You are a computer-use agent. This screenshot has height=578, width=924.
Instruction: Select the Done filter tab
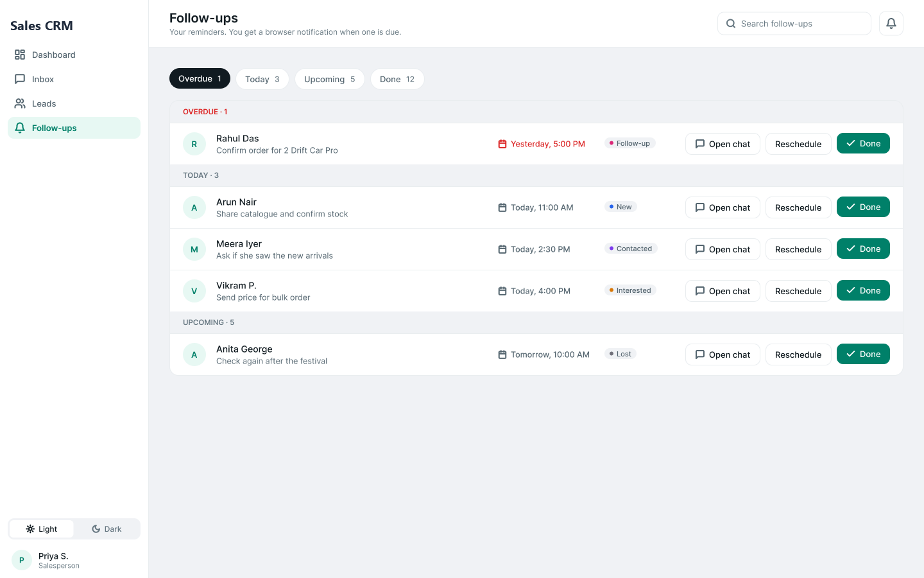click(x=397, y=79)
